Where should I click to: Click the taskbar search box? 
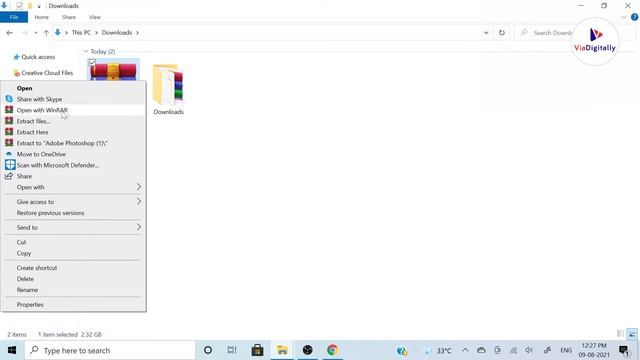pyautogui.click(x=110, y=350)
